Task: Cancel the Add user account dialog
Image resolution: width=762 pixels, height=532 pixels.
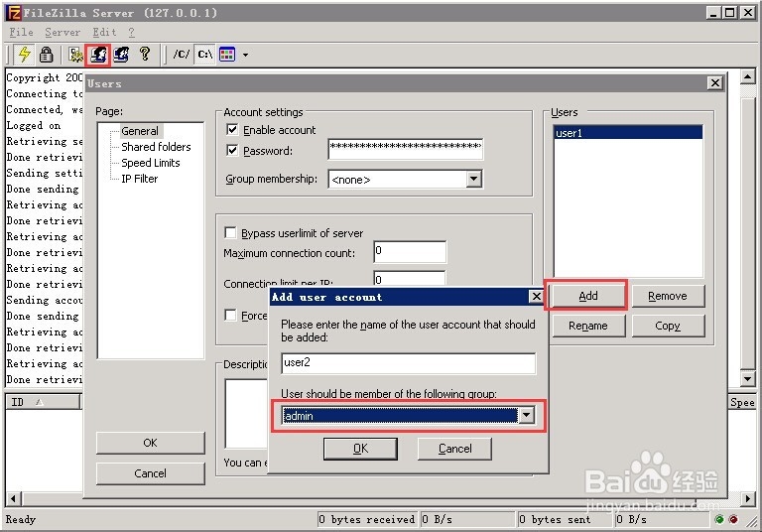Action: 454,449
